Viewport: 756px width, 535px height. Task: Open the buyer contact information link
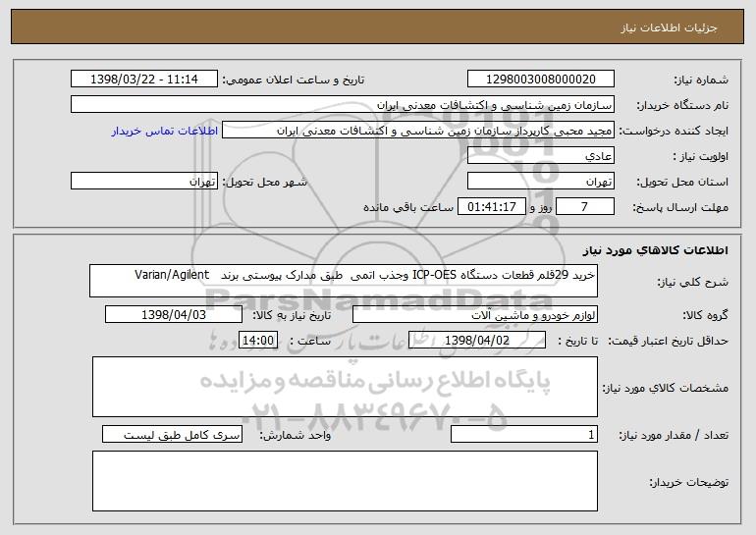164,131
